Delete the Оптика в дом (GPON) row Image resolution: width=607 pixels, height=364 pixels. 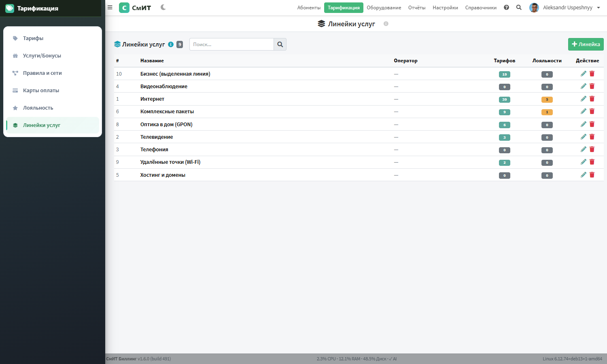coord(592,124)
